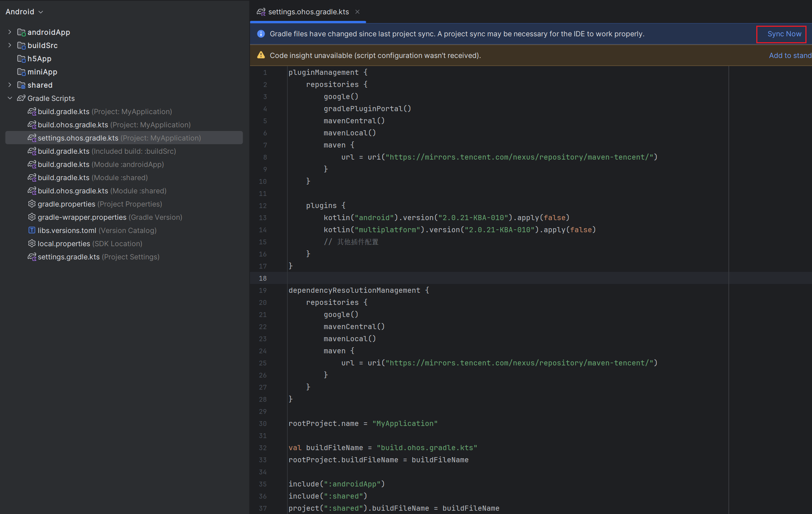Collapse the Gradle Scripts group
This screenshot has height=514, width=812.
pos(10,98)
